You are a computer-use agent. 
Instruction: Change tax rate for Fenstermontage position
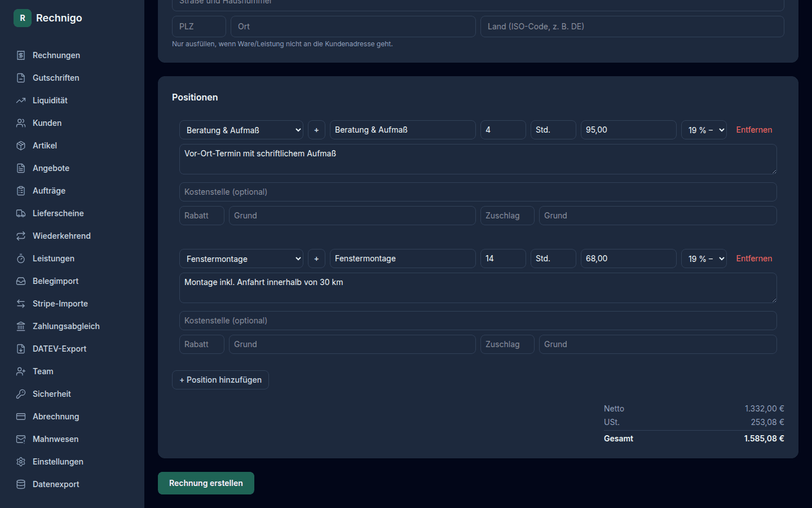coord(704,259)
